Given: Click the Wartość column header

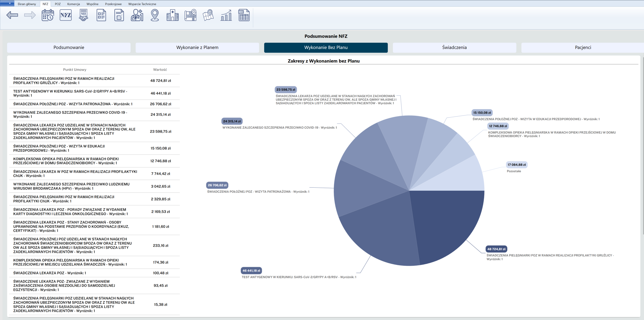Looking at the screenshot, I should (x=160, y=70).
